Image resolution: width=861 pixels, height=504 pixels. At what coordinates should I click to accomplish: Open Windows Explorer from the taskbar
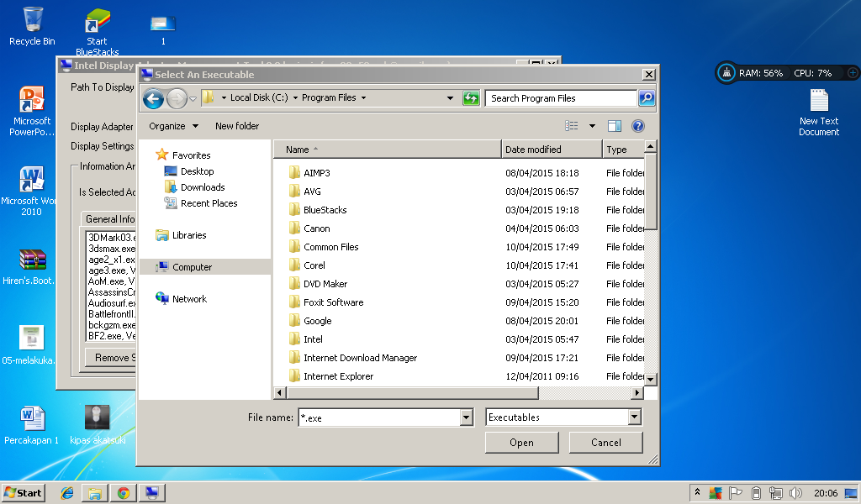tap(95, 493)
